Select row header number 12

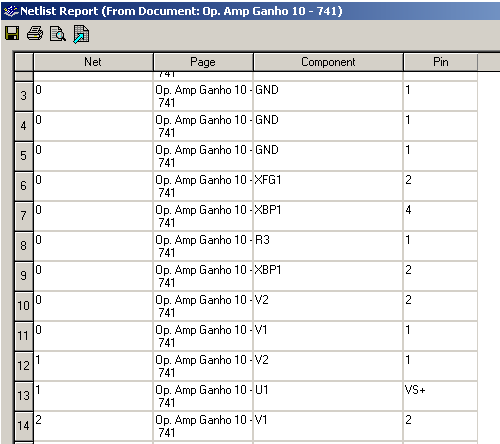[x=24, y=366]
